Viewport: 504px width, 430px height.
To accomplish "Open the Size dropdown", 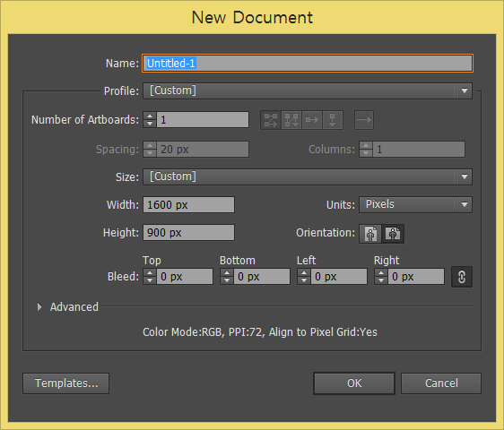I will (x=308, y=176).
